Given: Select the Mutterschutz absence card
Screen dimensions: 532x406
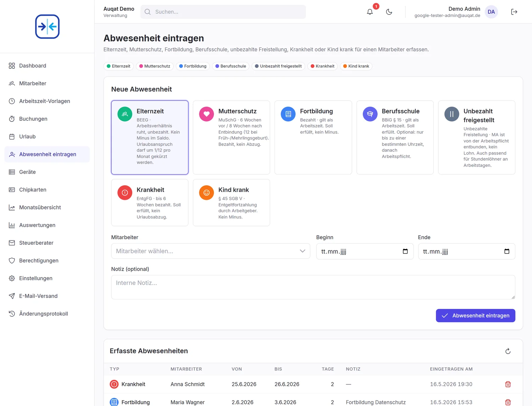Looking at the screenshot, I should (x=231, y=137).
